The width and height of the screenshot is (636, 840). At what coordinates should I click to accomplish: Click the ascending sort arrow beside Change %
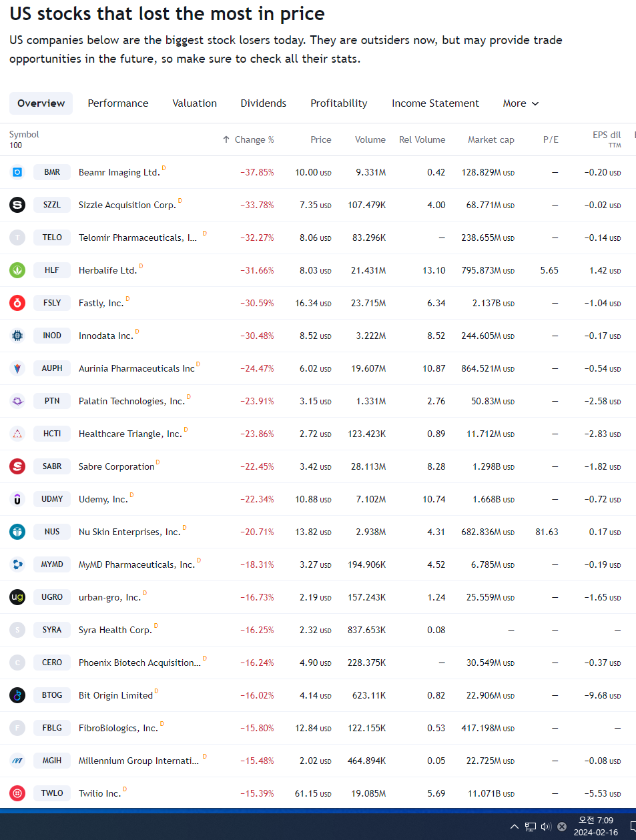(226, 139)
